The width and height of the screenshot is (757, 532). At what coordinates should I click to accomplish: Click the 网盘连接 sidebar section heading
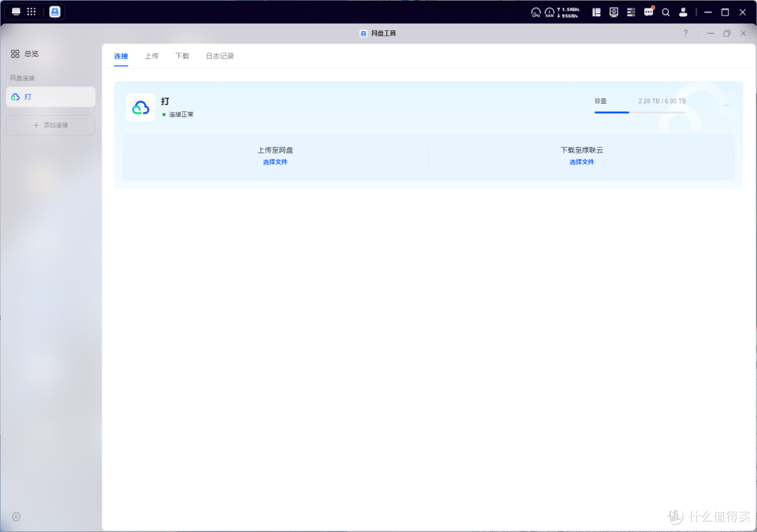tap(22, 78)
